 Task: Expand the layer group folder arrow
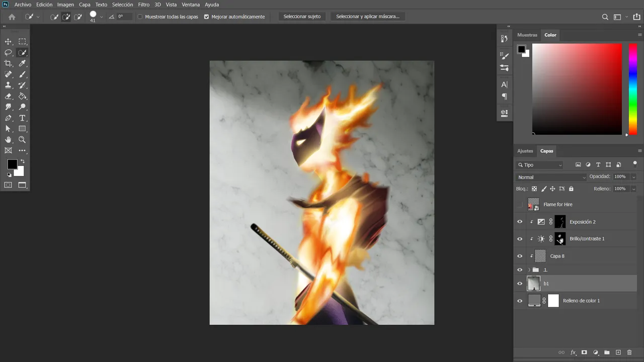(529, 270)
